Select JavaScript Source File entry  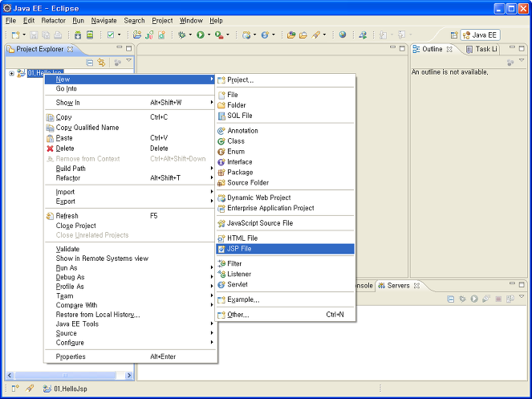[x=286, y=223]
